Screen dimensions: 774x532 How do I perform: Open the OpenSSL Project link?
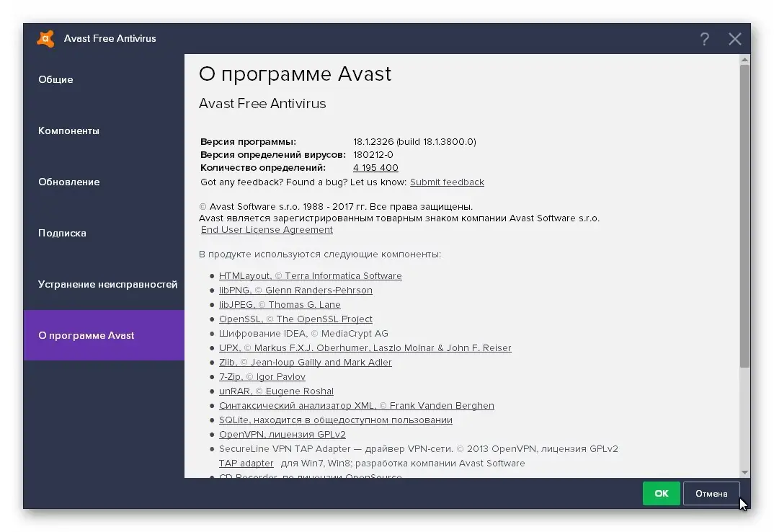[295, 319]
